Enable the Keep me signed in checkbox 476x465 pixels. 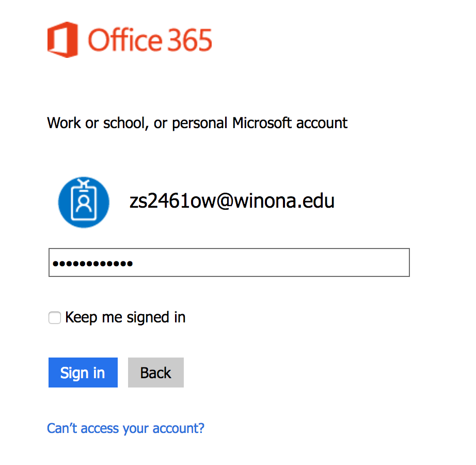coord(55,318)
